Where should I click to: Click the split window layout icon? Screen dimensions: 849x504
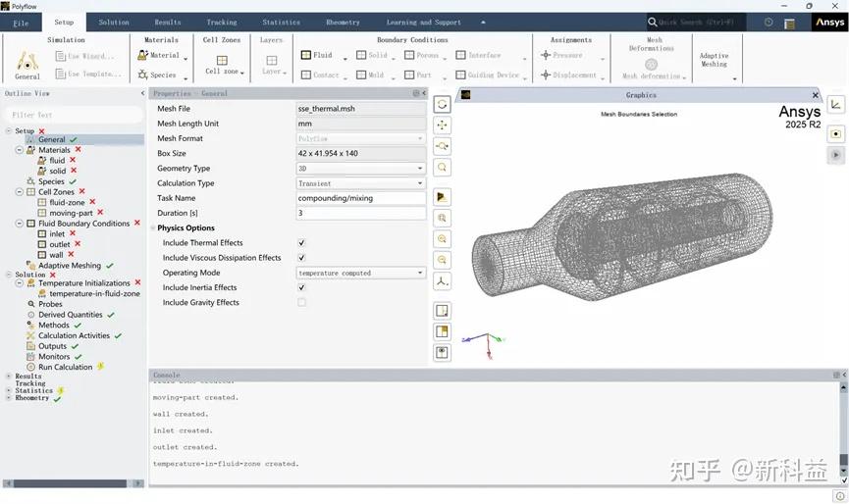(x=442, y=331)
